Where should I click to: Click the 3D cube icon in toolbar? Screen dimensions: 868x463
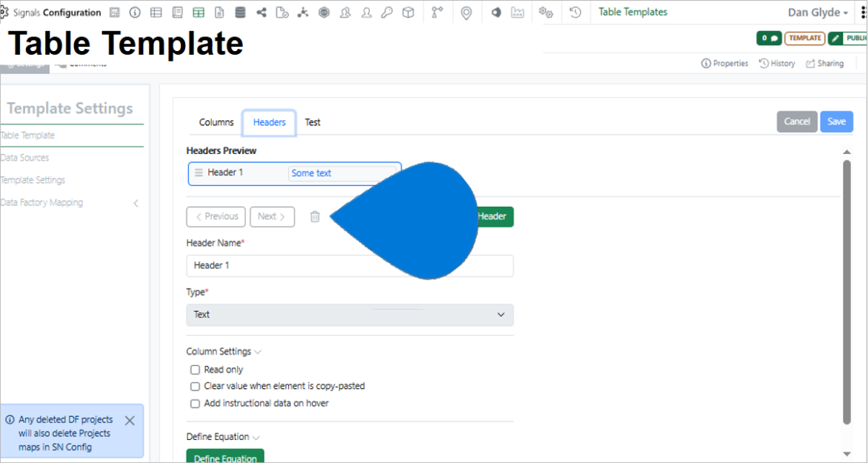pyautogui.click(x=408, y=13)
